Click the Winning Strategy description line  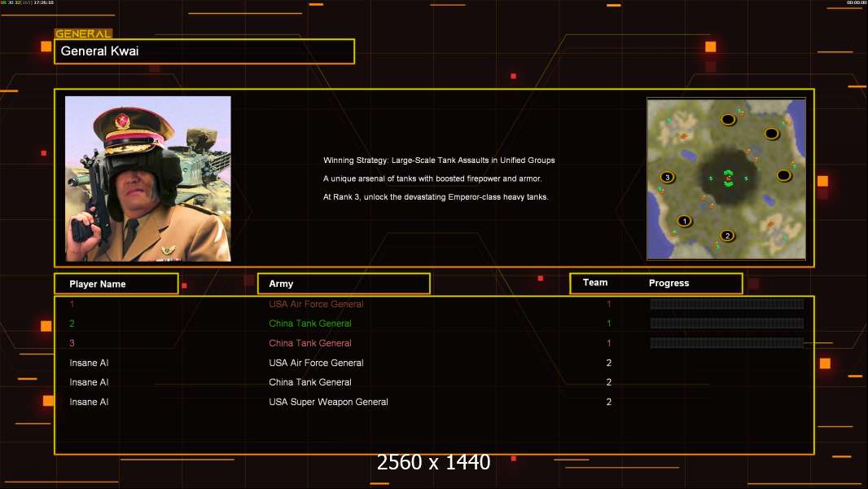coord(439,161)
